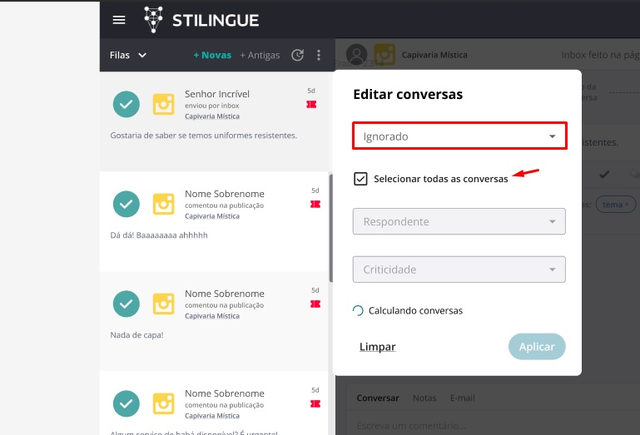The height and width of the screenshot is (435, 640).
Task: Switch to the Novas tab
Action: [212, 55]
